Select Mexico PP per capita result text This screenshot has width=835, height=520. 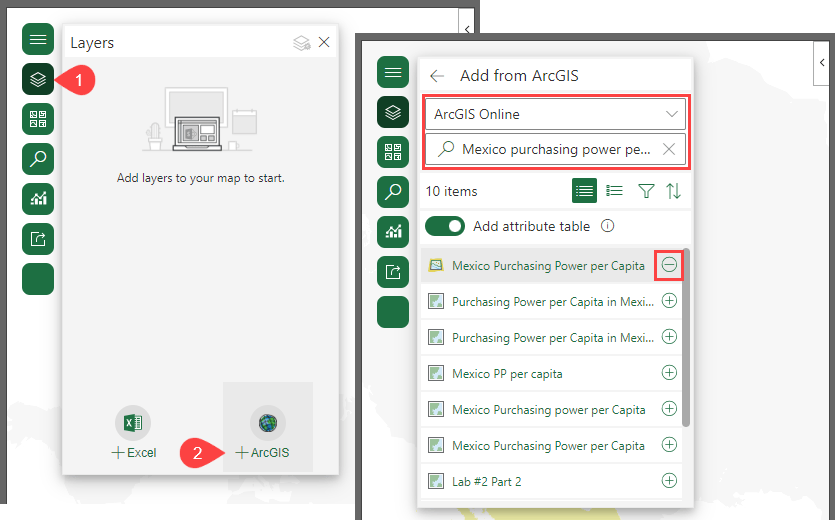[x=507, y=374]
